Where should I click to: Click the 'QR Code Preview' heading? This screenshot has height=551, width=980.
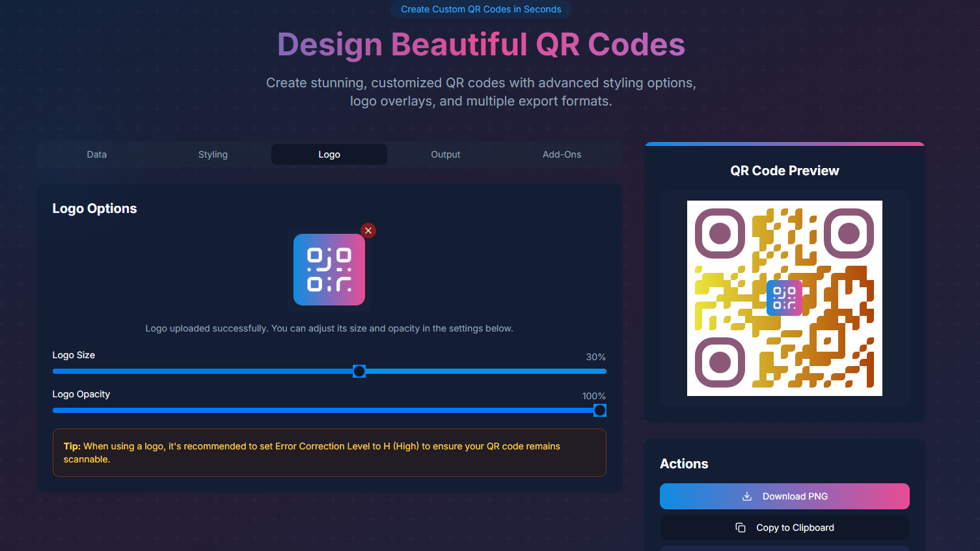point(785,171)
